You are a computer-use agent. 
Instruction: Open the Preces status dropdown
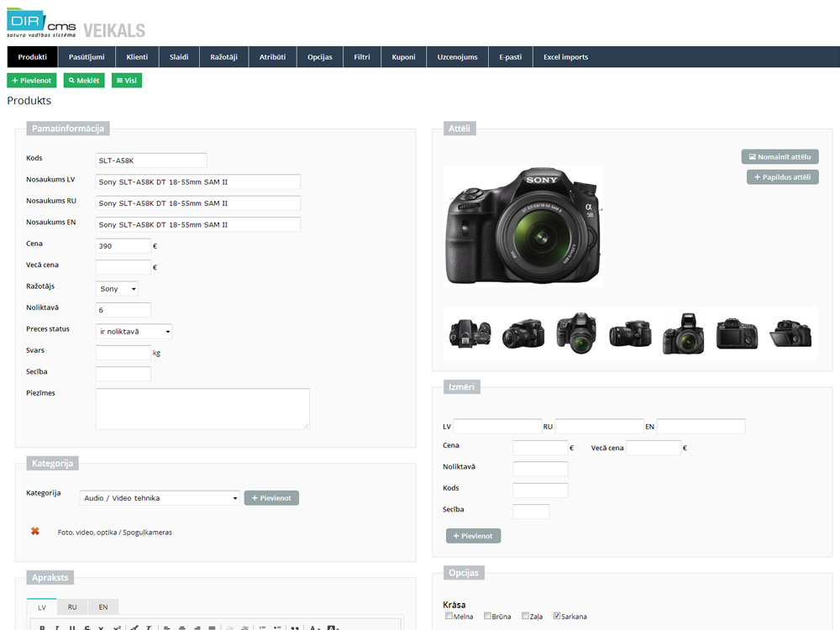(x=134, y=332)
